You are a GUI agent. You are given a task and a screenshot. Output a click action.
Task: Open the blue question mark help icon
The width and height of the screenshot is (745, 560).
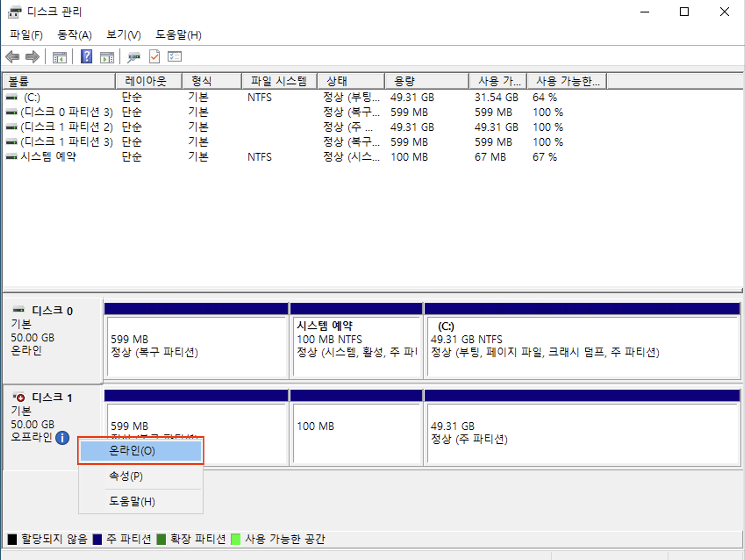pyautogui.click(x=86, y=57)
